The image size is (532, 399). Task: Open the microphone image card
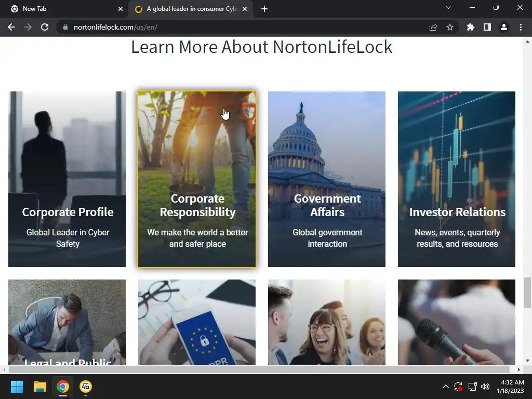[457, 322]
